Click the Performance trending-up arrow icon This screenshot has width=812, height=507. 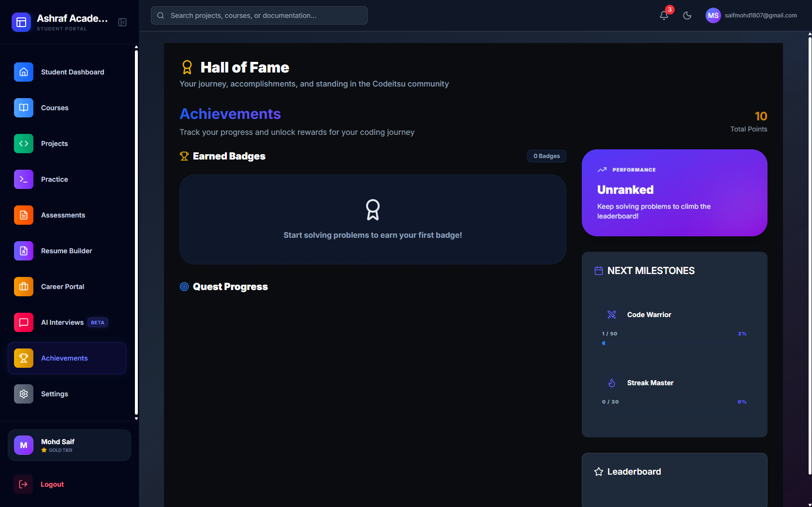602,170
